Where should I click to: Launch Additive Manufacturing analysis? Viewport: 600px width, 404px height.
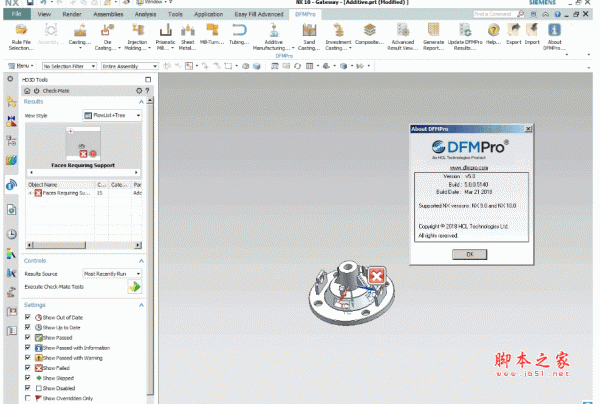click(x=274, y=37)
